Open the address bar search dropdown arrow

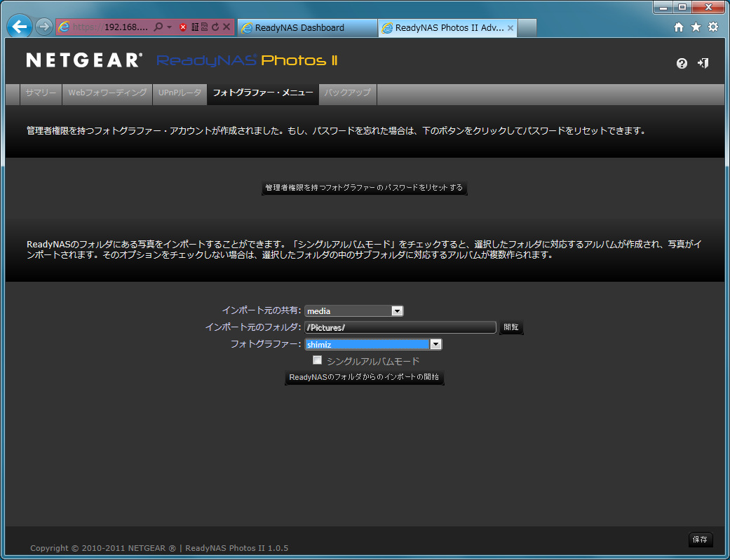[169, 27]
